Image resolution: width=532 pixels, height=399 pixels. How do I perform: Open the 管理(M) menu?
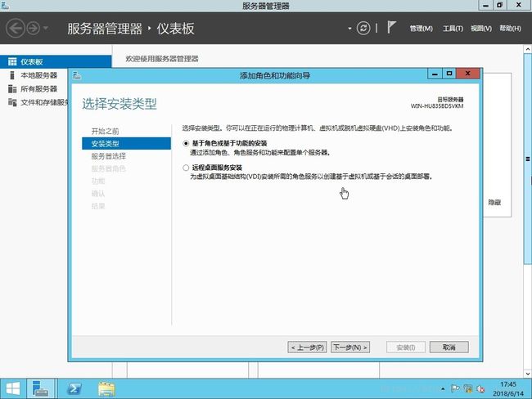tap(421, 29)
